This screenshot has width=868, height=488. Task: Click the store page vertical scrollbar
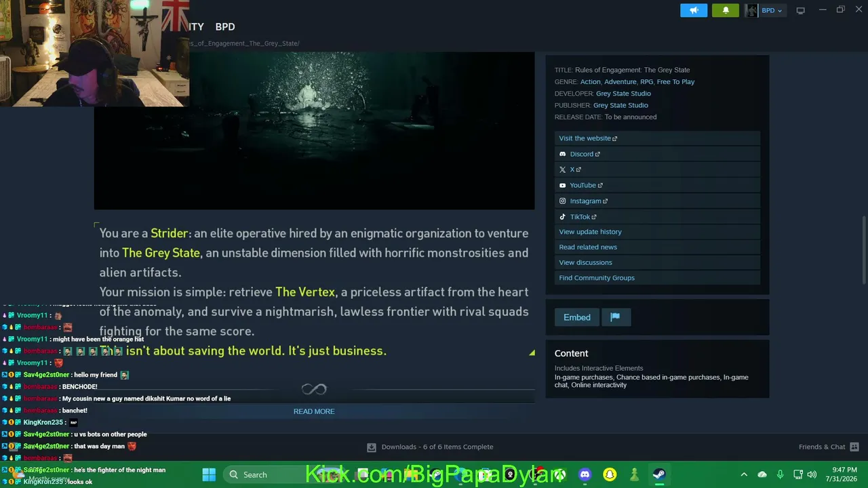click(863, 251)
